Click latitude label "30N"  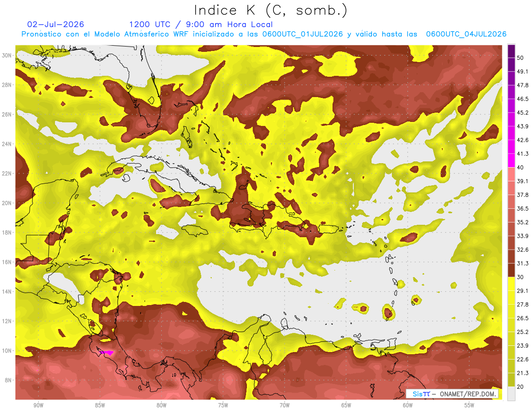click(x=6, y=55)
